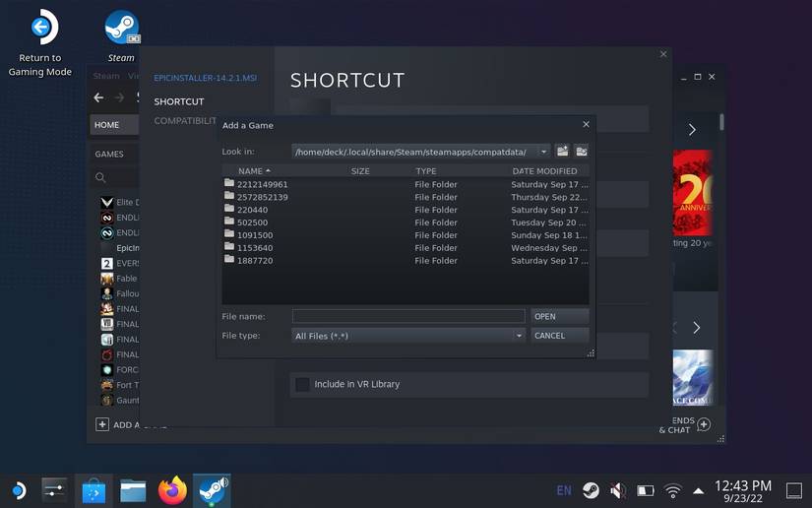Expand hidden system tray icons arrow
Viewport: 812px width, 508px height.
click(699, 491)
